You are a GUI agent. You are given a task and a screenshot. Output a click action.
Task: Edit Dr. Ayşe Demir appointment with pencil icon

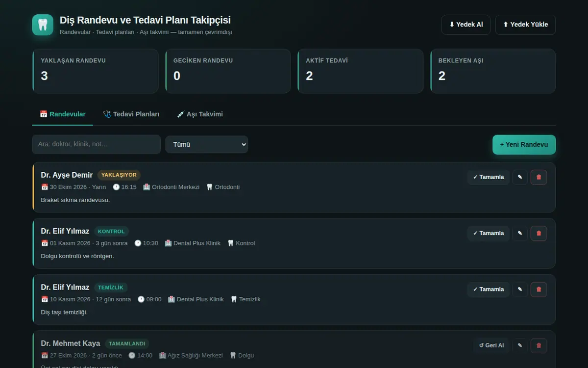[x=520, y=177]
